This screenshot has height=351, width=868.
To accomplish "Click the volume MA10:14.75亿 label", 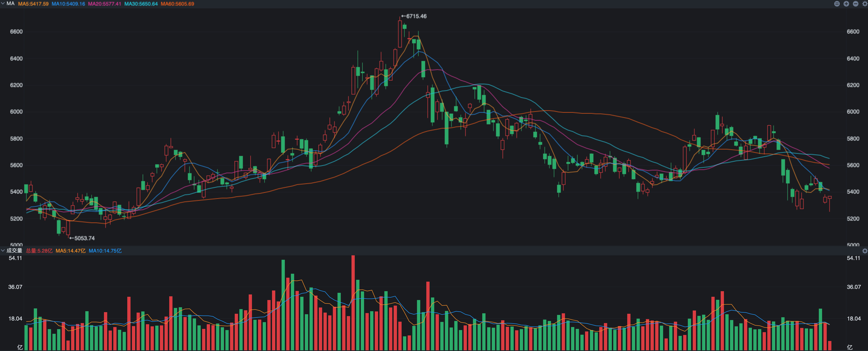I will 105,251.
